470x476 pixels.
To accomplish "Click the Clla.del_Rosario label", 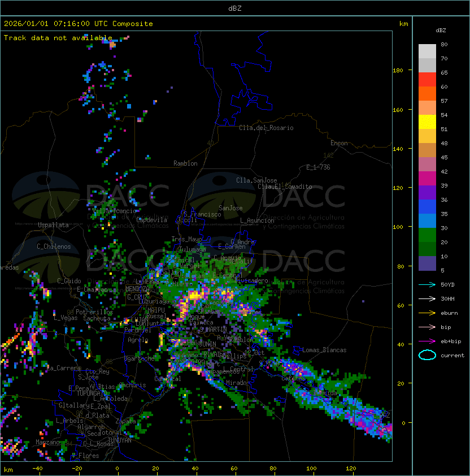I will coord(266,128).
